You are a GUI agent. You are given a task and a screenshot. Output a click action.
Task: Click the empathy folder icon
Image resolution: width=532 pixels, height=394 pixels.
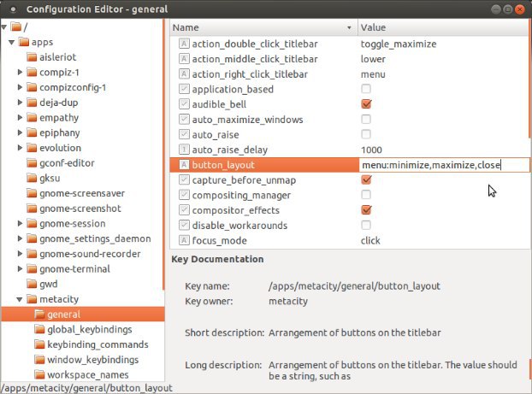coord(32,117)
